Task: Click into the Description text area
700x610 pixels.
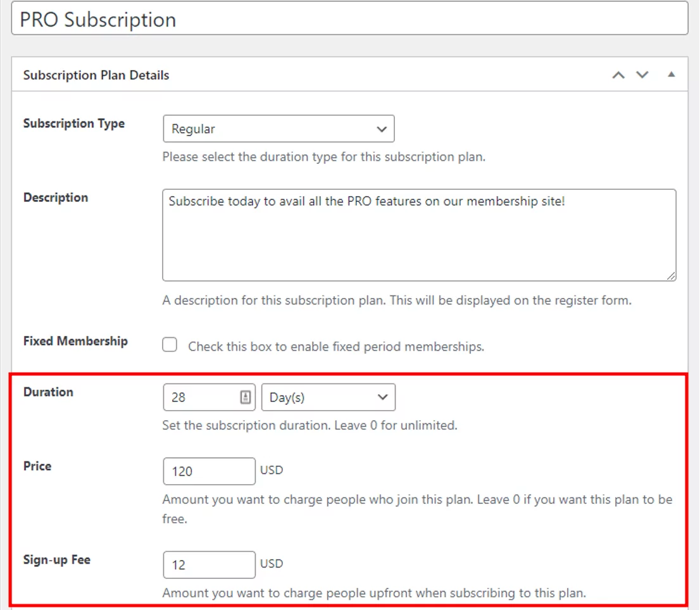Action: coord(419,235)
